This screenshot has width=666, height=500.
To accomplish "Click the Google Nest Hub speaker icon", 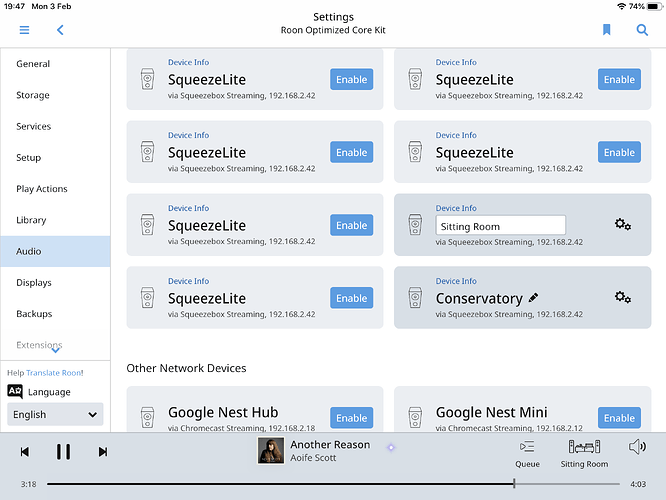I will (x=147, y=417).
